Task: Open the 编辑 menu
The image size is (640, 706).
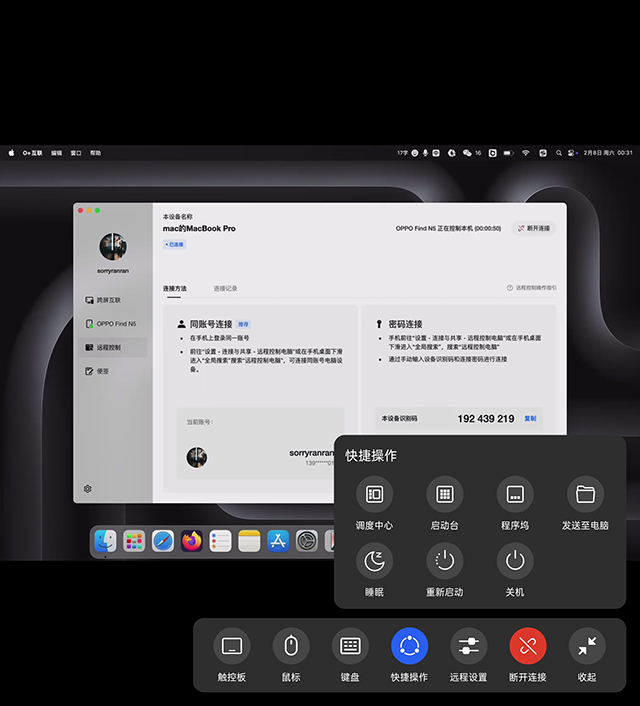Action: [x=56, y=153]
